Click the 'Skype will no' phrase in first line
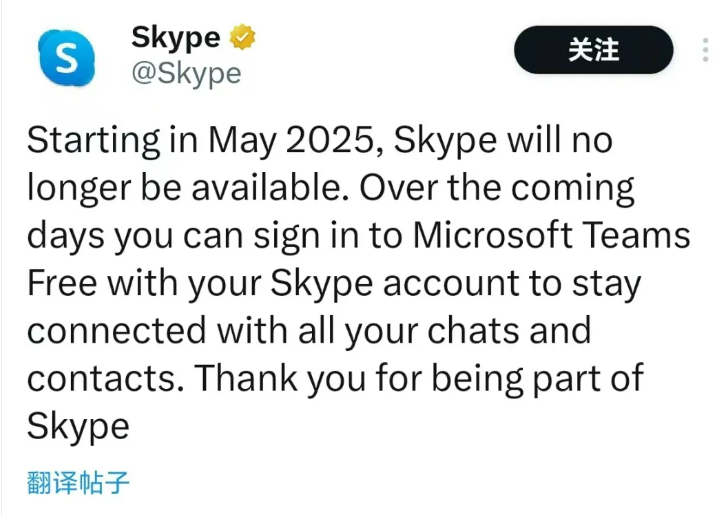The image size is (723, 516). point(504,140)
